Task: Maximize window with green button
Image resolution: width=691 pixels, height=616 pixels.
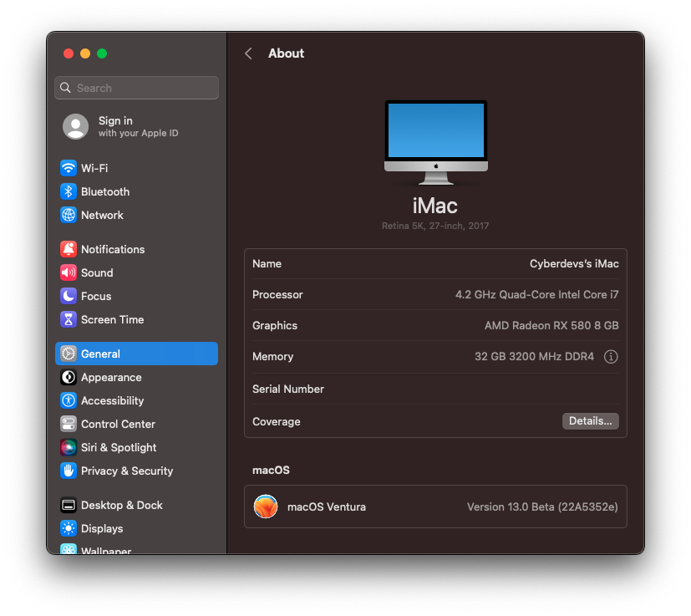Action: (x=102, y=53)
